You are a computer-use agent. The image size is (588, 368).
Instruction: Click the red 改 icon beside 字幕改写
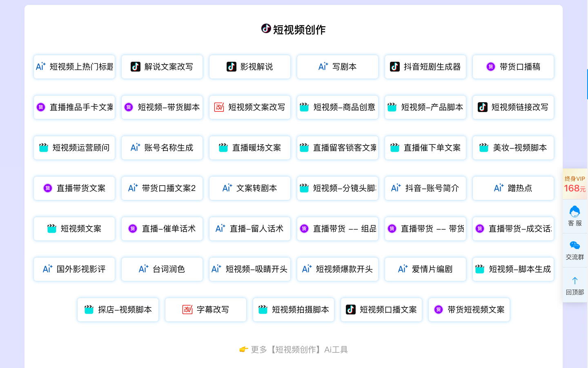coord(187,310)
